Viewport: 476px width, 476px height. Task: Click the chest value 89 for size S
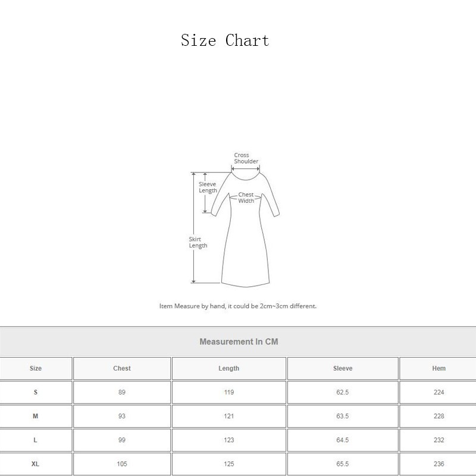[x=121, y=392]
